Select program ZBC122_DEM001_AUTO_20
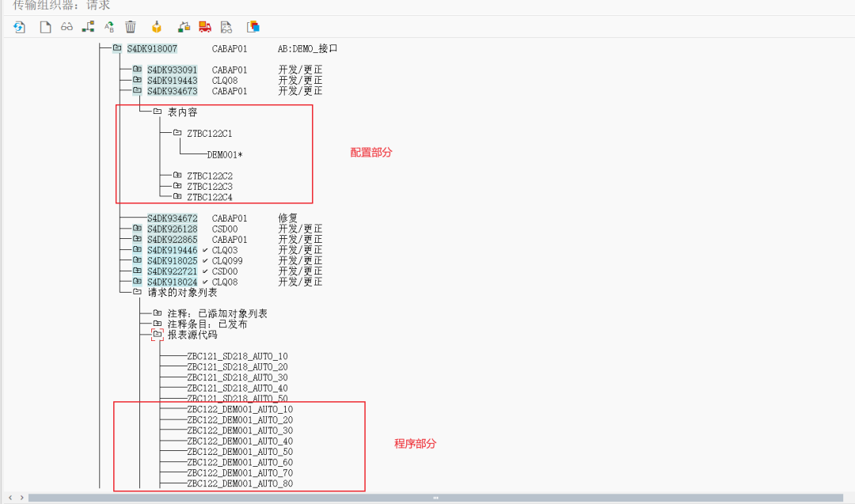Image resolution: width=855 pixels, height=504 pixels. click(x=240, y=420)
